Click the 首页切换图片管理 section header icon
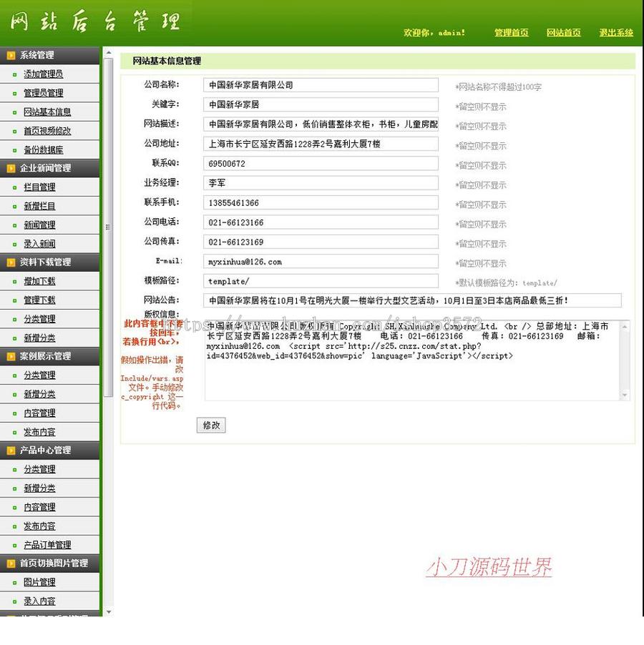The image size is (644, 645). click(11, 563)
